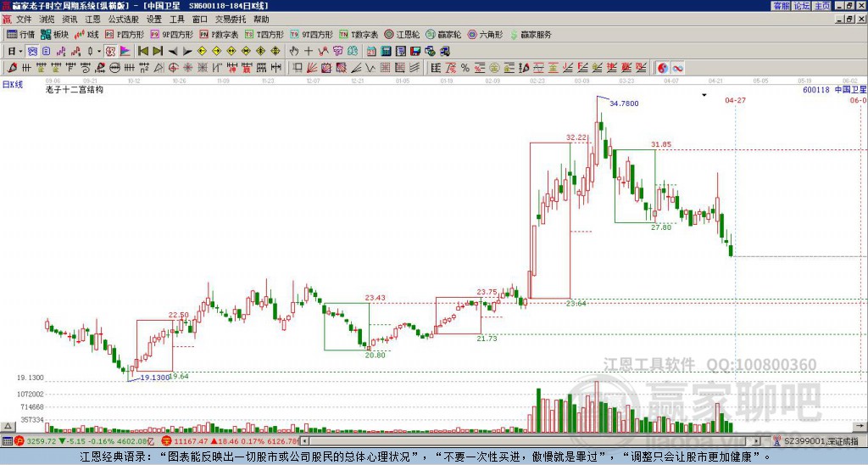The height and width of the screenshot is (465, 868).
Task: Open the 板块 sectors view
Action: click(x=55, y=34)
